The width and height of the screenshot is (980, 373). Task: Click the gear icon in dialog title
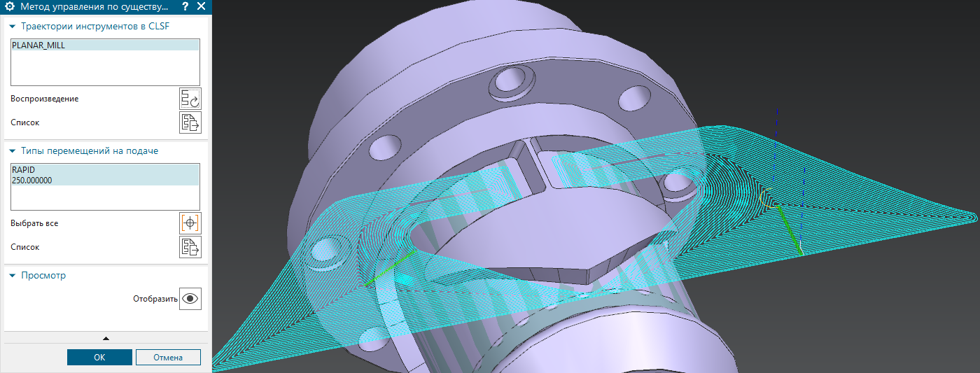[x=10, y=7]
